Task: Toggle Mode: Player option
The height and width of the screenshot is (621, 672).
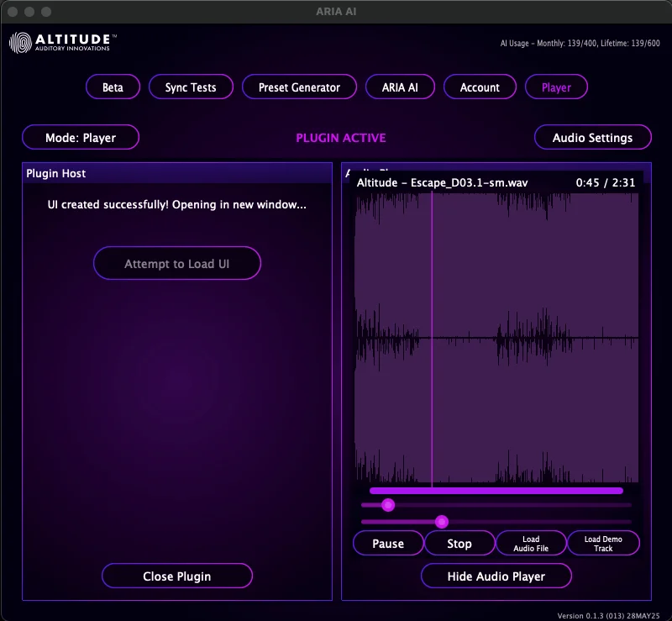Action: 79,137
